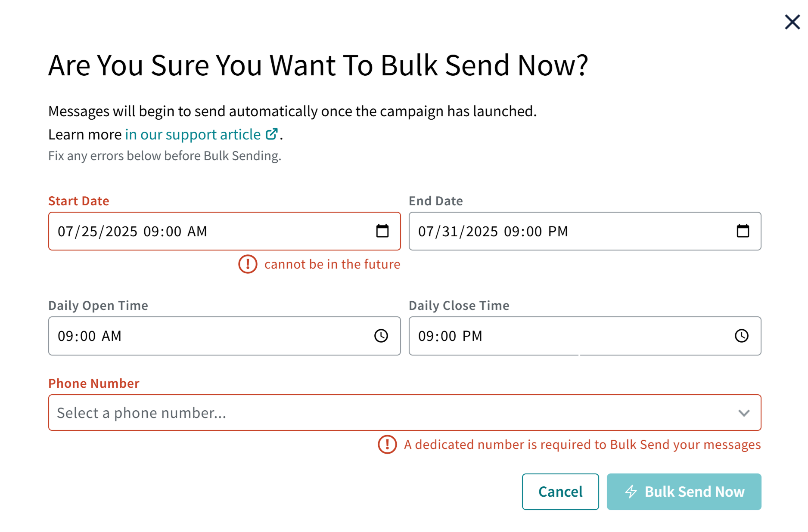Select the Daily Open Time field
The image size is (808, 532).
(194, 336)
